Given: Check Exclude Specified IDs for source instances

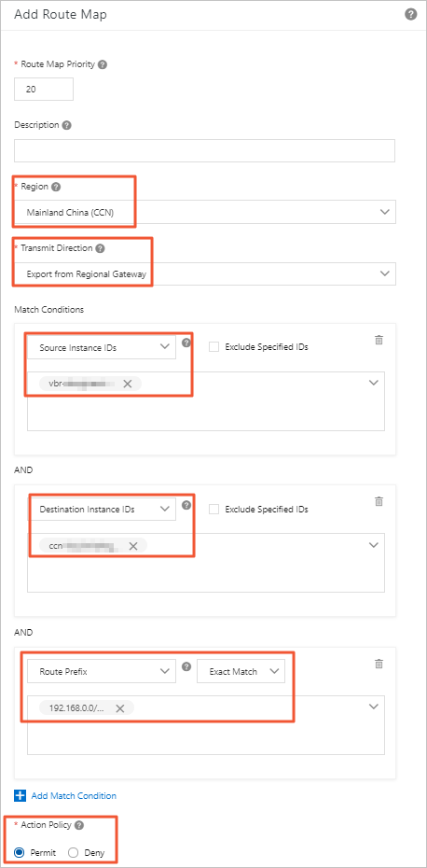Looking at the screenshot, I should (214, 347).
